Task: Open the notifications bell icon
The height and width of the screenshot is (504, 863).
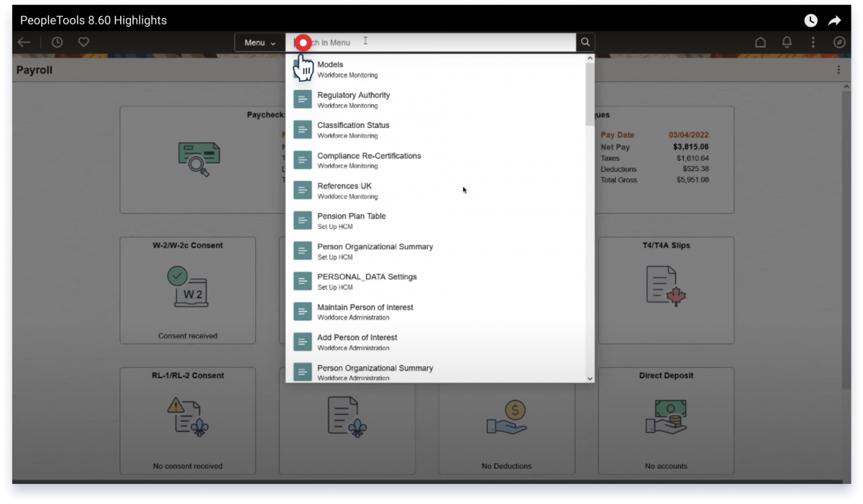Action: [x=787, y=42]
